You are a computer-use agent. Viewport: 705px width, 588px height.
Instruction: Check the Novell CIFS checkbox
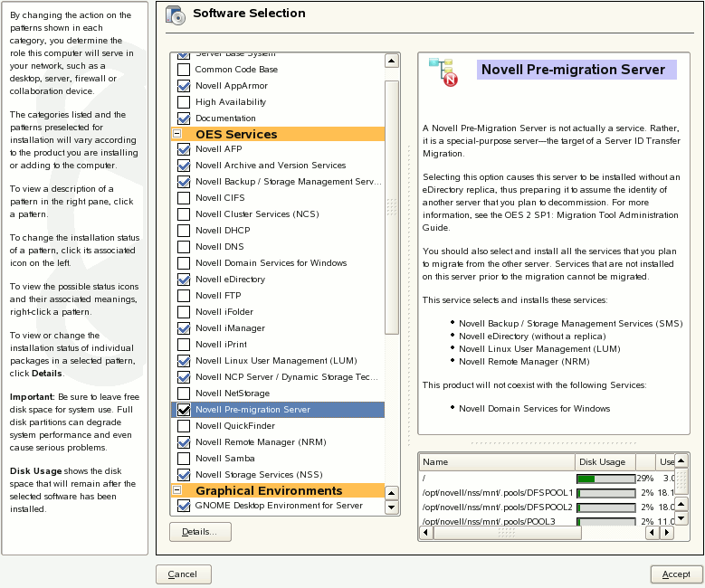[x=184, y=198]
